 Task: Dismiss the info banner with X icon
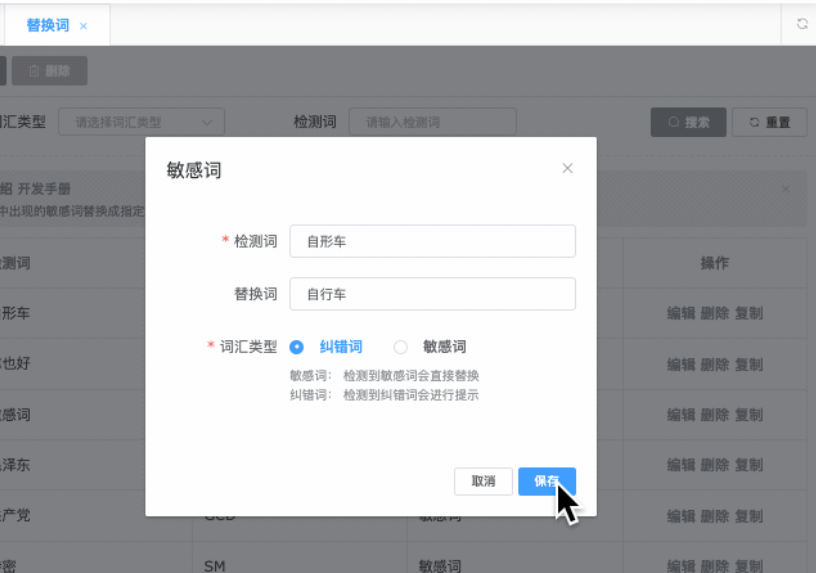(x=785, y=189)
